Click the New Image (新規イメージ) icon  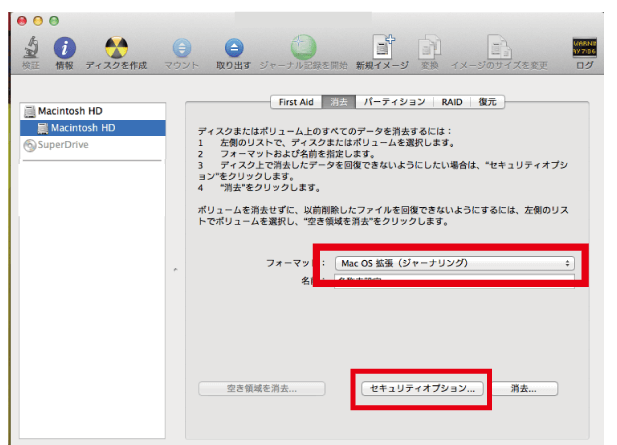383,47
